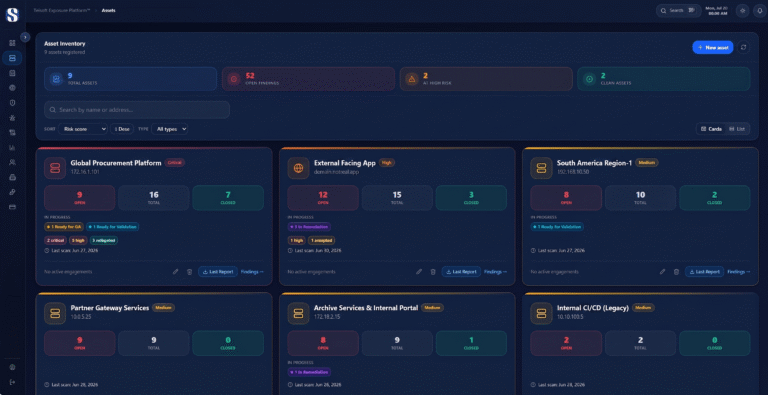
Task: Switch to Cards view
Action: pyautogui.click(x=712, y=129)
